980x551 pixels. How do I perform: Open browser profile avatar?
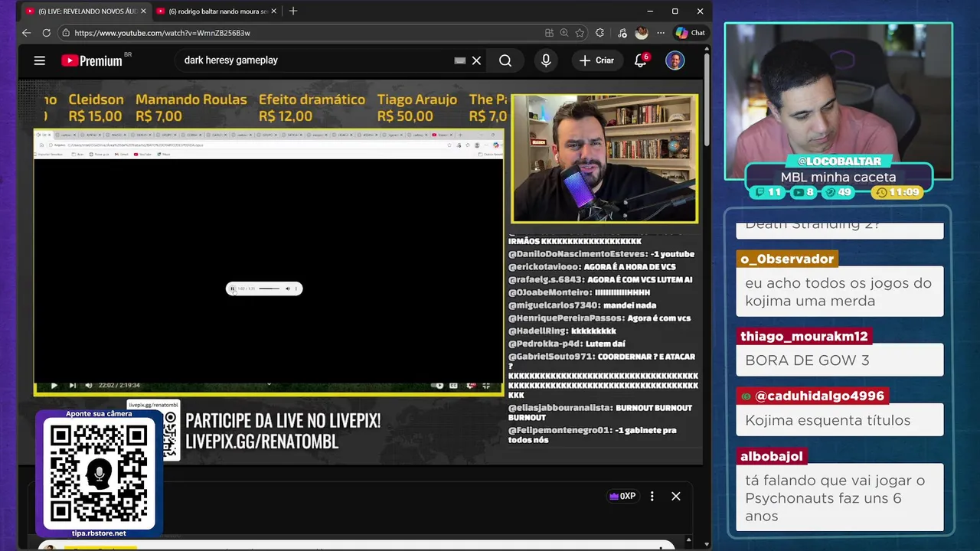pyautogui.click(x=642, y=33)
